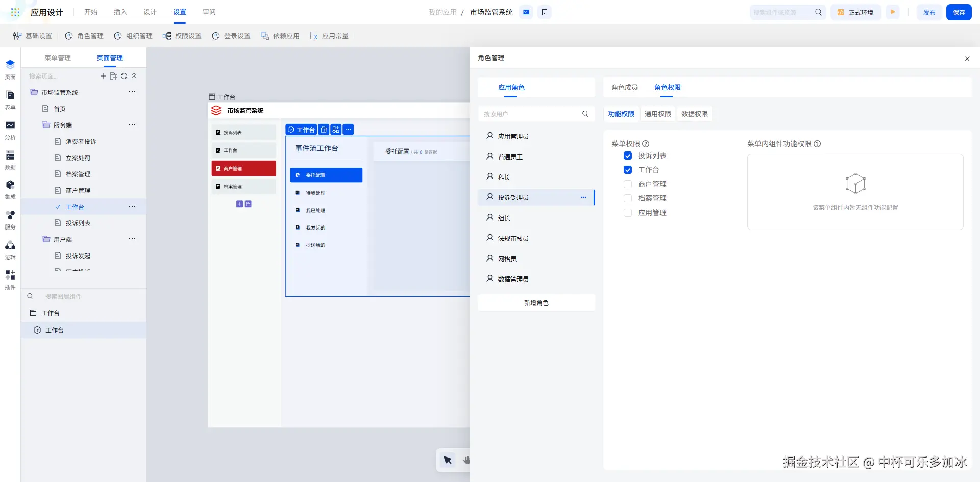Add menu item with purple plus button
Screen dimensions: 980x482
pos(239,204)
